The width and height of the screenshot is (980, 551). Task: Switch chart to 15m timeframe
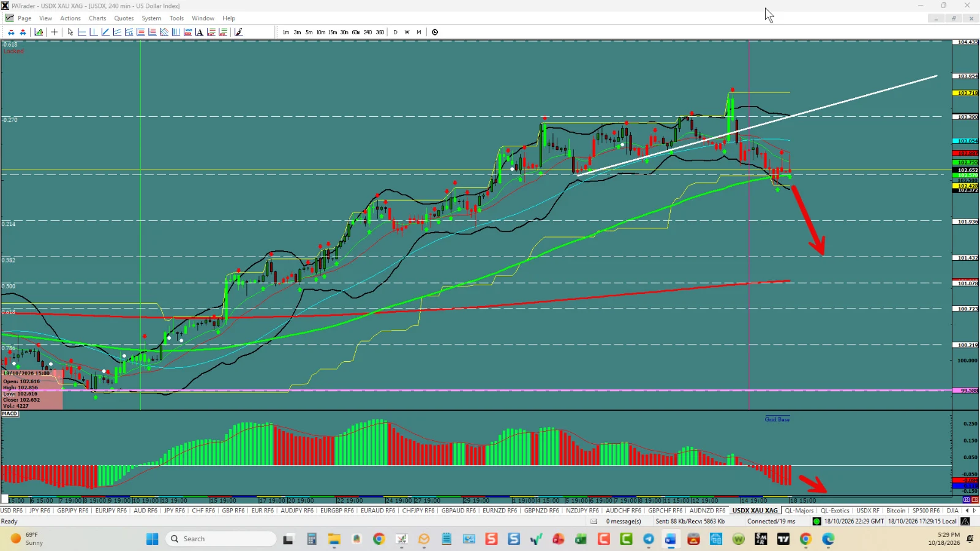pyautogui.click(x=333, y=32)
